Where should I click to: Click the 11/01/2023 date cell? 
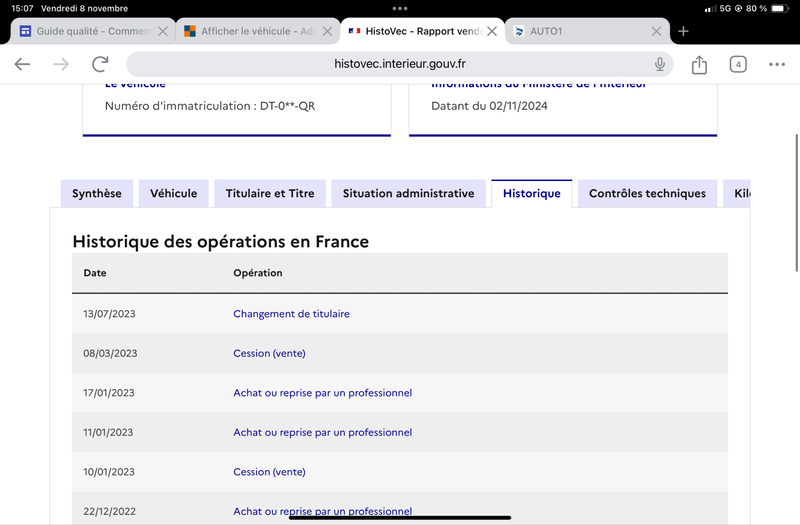108,432
